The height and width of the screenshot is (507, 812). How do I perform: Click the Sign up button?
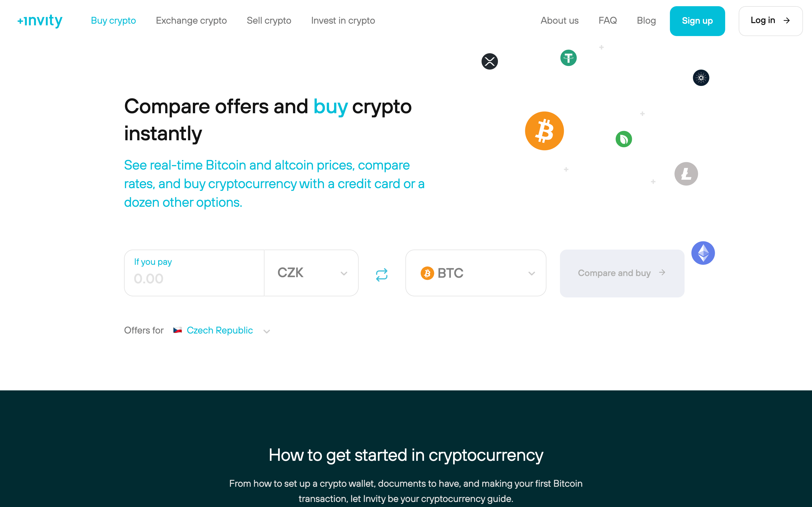(x=698, y=21)
